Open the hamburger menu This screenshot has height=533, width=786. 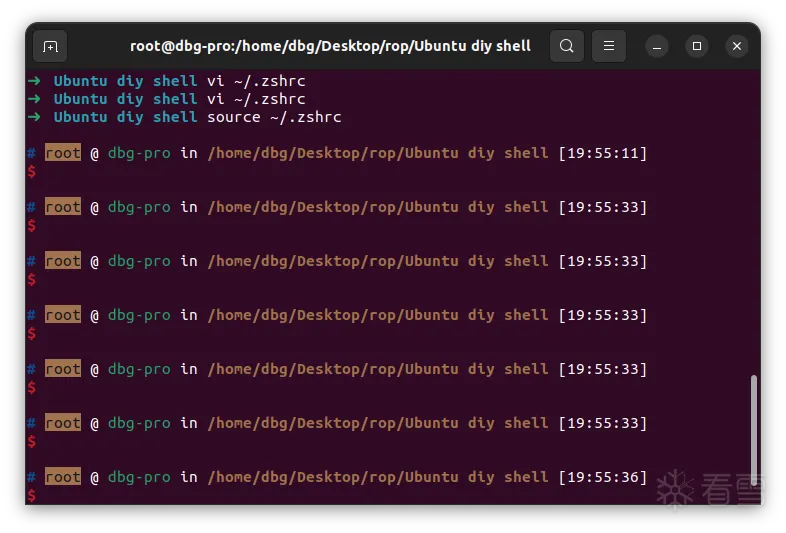pyautogui.click(x=609, y=46)
